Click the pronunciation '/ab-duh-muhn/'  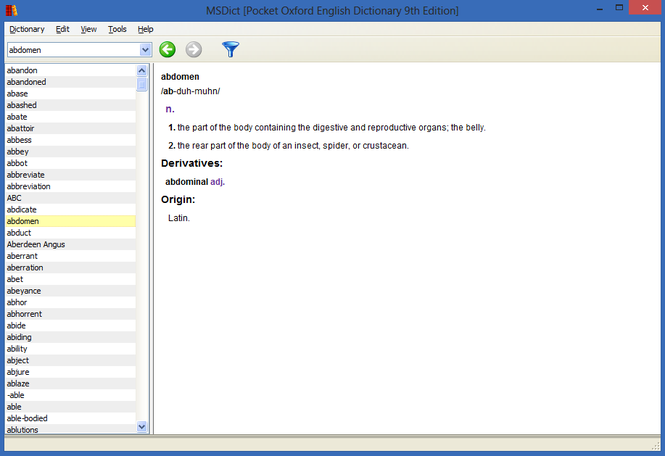[x=190, y=91]
